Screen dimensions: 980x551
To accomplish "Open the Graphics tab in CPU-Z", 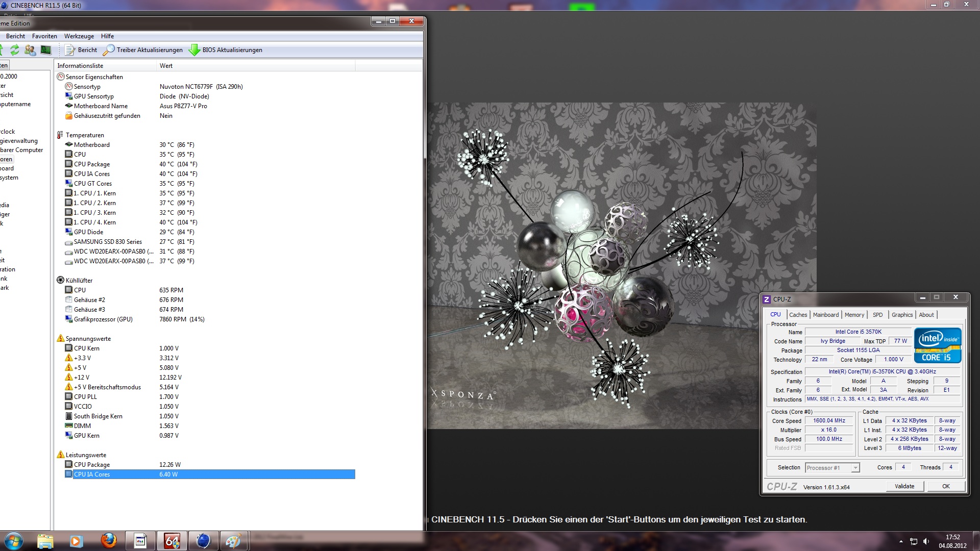I will coord(902,315).
